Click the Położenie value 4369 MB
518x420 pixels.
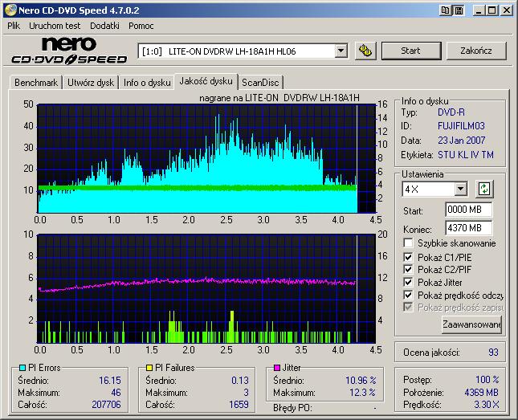(481, 392)
